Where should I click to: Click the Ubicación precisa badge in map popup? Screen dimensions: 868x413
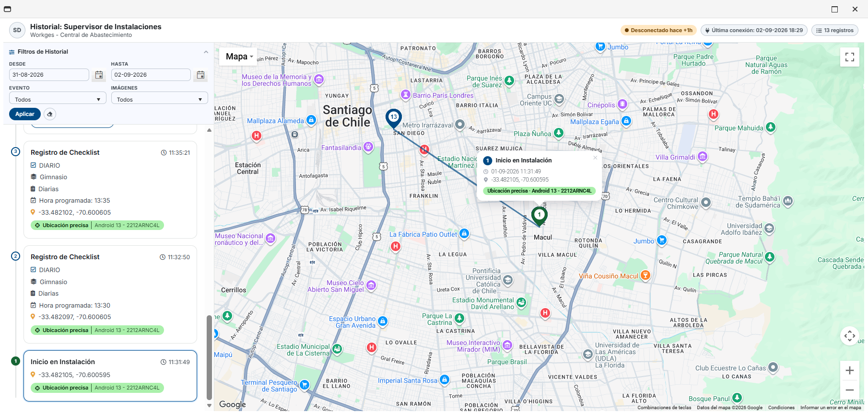[x=539, y=191]
